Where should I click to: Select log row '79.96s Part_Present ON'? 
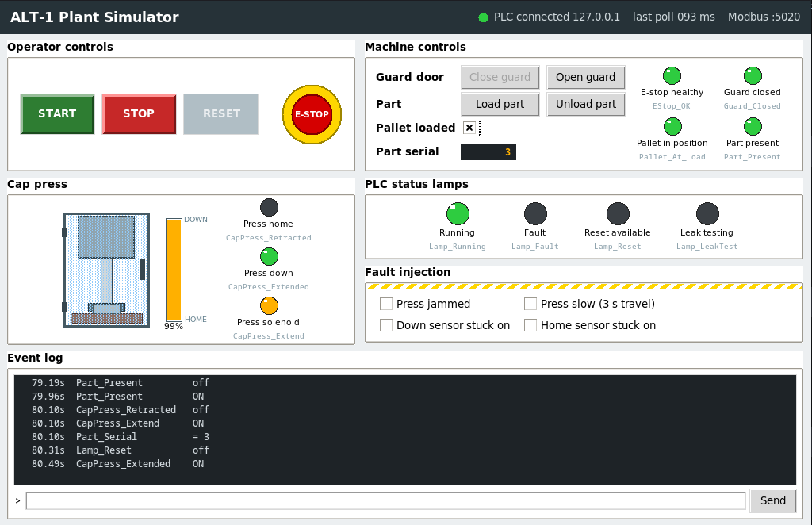tap(405, 397)
